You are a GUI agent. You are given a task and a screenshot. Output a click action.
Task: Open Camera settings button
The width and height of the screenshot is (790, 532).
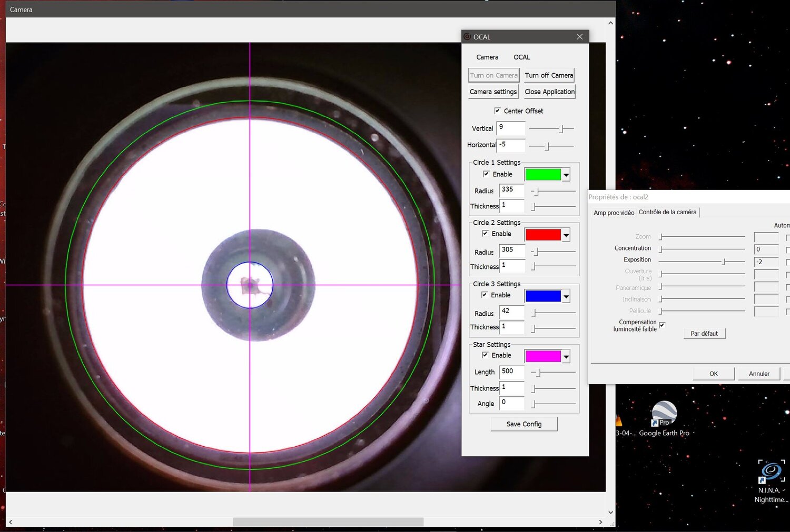coord(493,92)
